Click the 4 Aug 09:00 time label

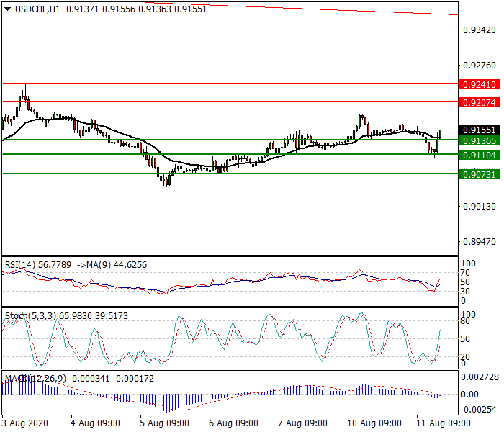pyautogui.click(x=95, y=423)
